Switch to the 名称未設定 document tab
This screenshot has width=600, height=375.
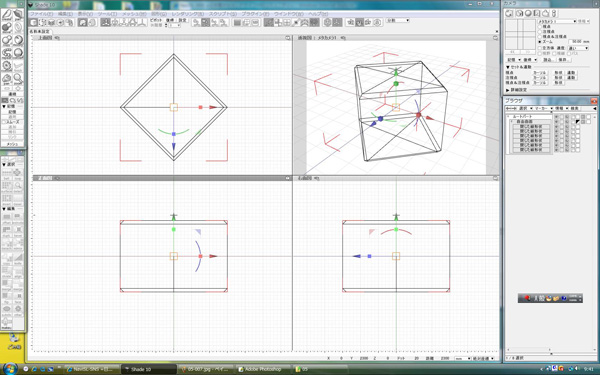click(x=40, y=31)
